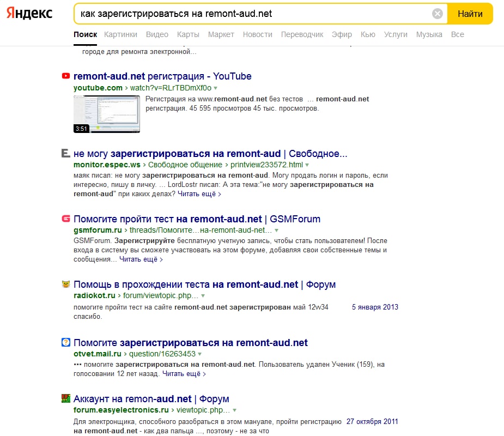The width and height of the screenshot is (504, 436).
Task: Open the Услуги tab
Action: (x=396, y=34)
